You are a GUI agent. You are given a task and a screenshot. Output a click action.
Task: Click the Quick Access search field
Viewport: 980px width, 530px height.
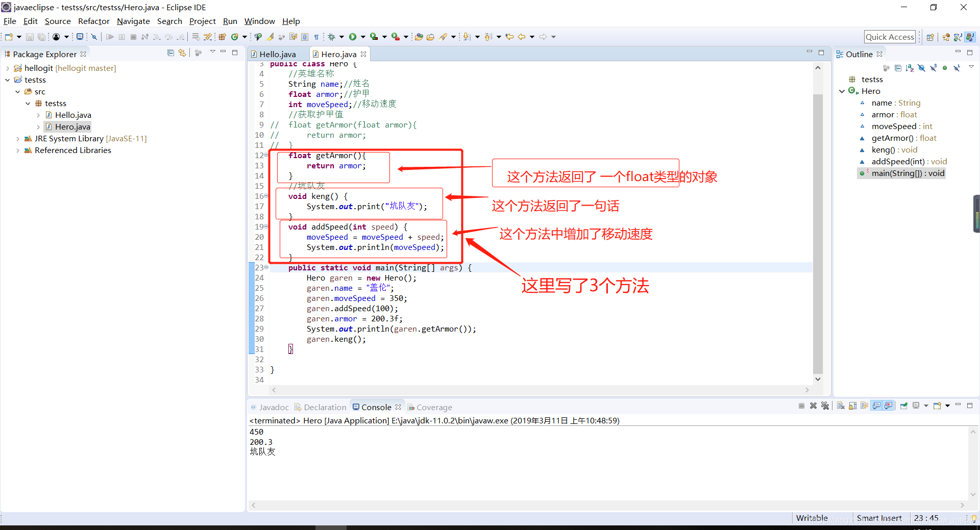pos(890,37)
